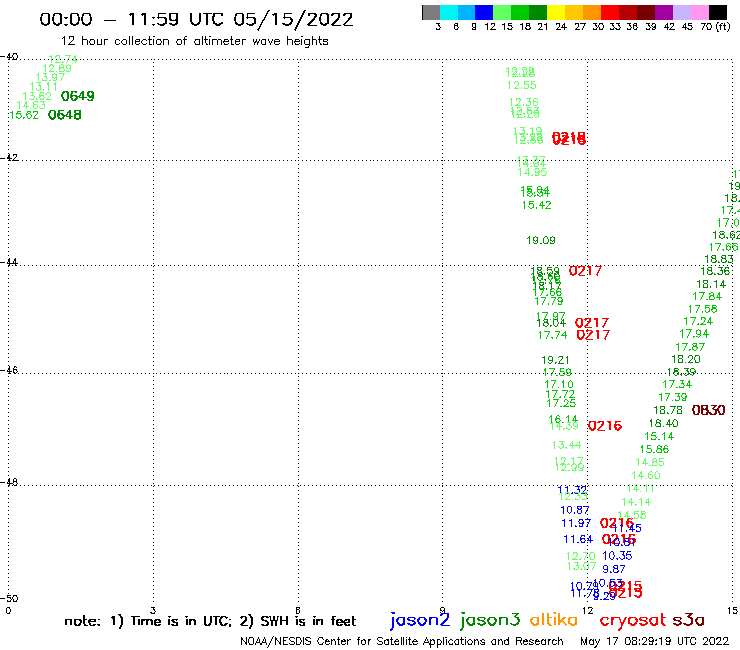The width and height of the screenshot is (740, 650).
Task: Click the subtitle '12 hour collection of altimeter wave heights'
Action: (x=194, y=41)
